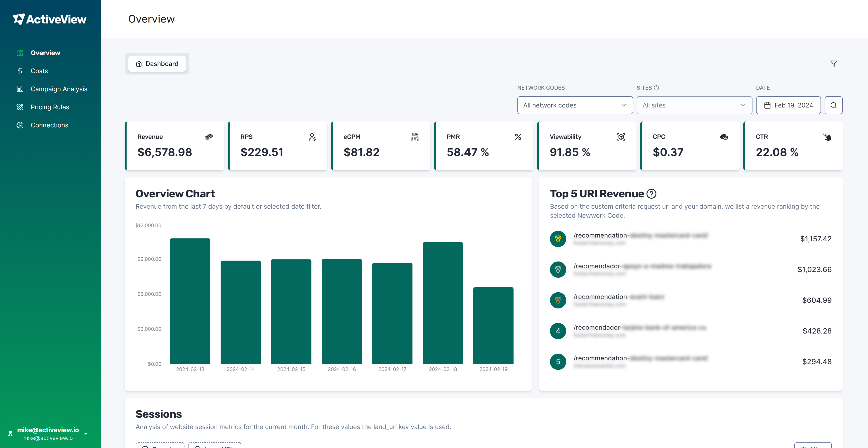Click the ActiveView logo

(50, 19)
